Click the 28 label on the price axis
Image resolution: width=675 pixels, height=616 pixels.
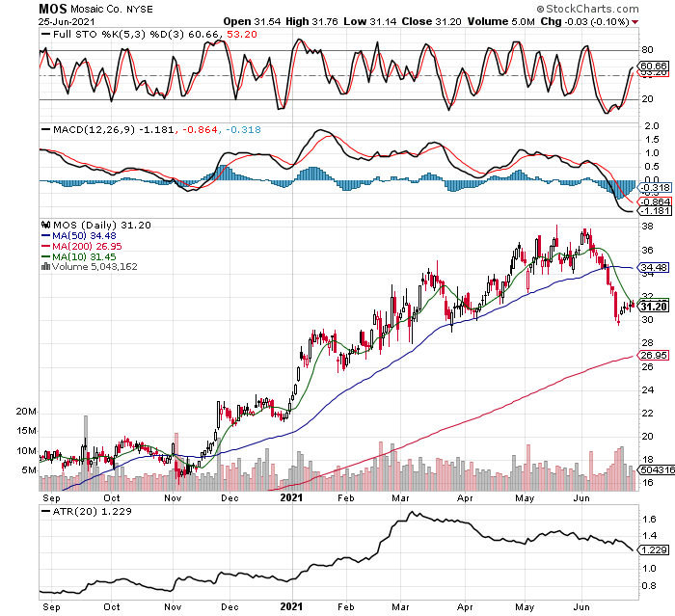[647, 343]
